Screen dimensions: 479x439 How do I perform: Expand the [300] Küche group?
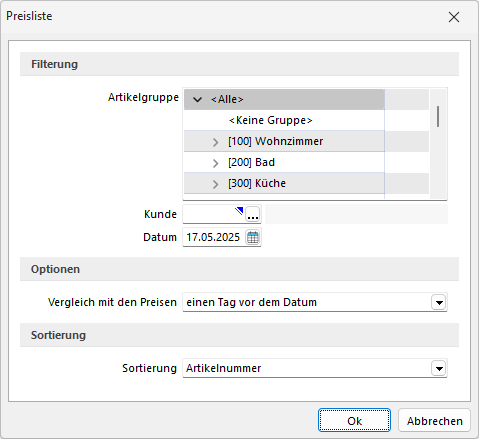coord(216,184)
